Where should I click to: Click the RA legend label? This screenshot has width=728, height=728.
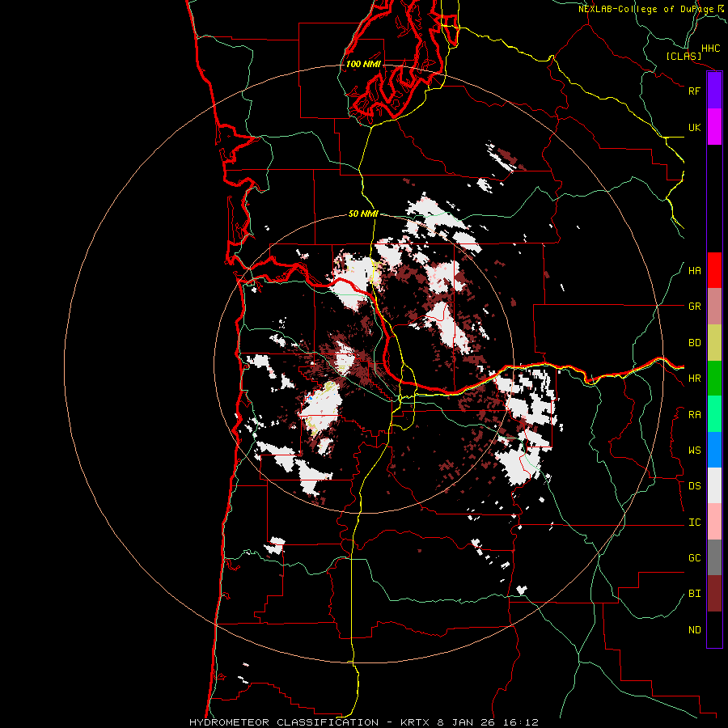coord(694,415)
